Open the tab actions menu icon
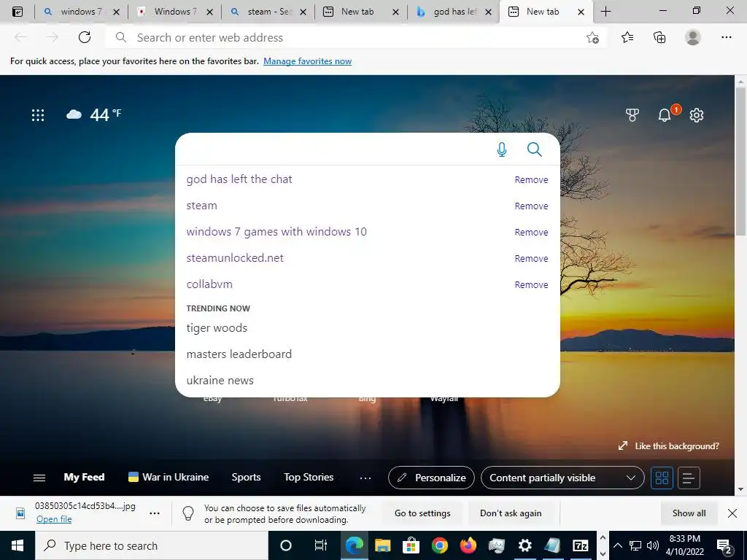Screen dimensions: 747x560 18,12
